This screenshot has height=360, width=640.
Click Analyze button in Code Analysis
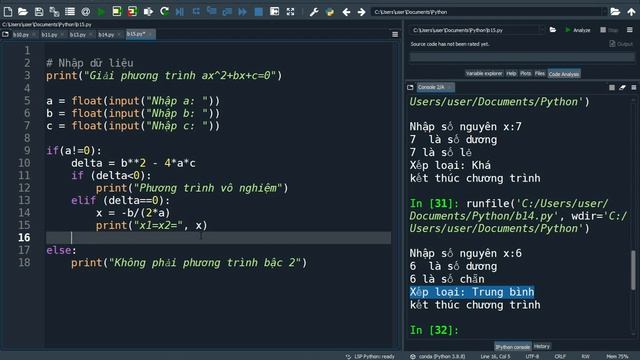pos(578,30)
